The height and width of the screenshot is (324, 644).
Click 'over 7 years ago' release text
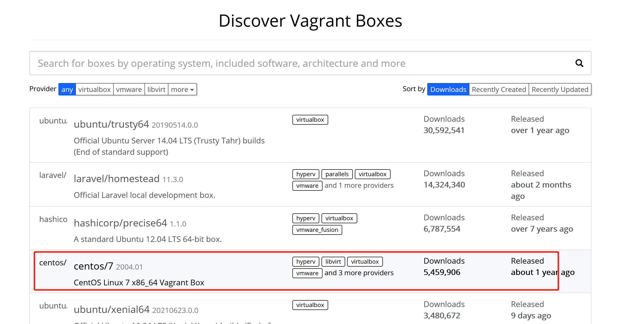(x=542, y=229)
